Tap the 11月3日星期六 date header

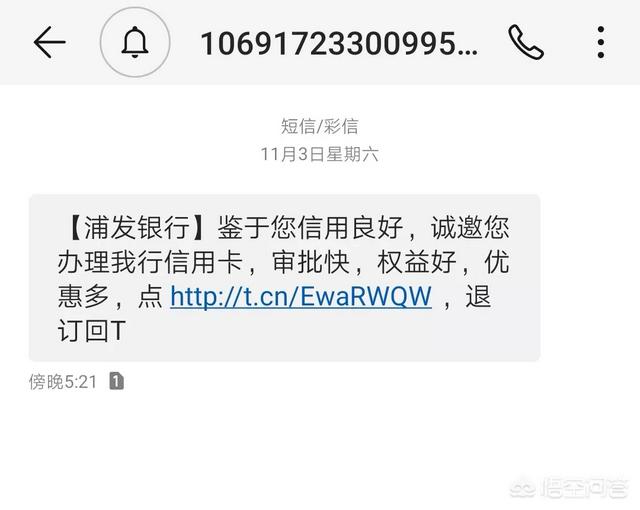point(319,154)
